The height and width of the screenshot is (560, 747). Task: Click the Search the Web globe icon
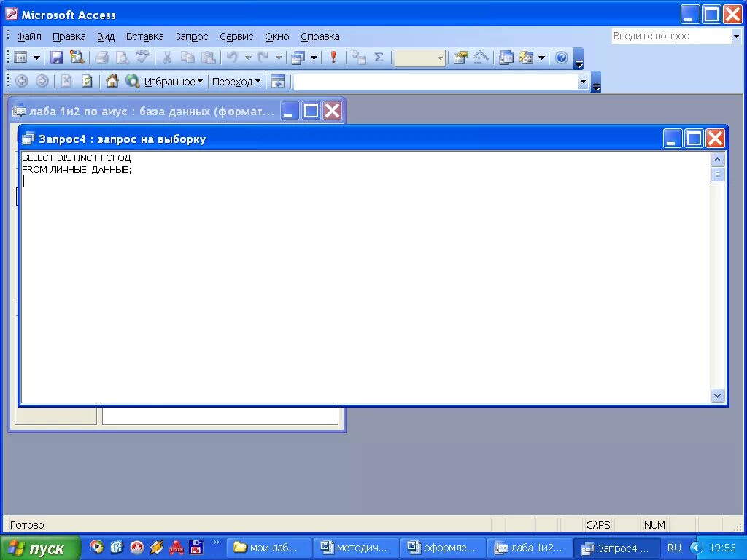[132, 82]
